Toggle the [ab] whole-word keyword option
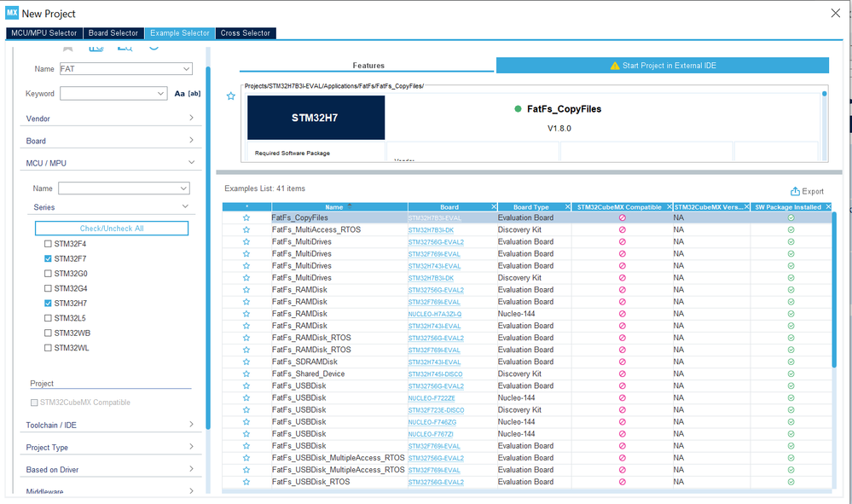The height and width of the screenshot is (504, 852). point(194,94)
